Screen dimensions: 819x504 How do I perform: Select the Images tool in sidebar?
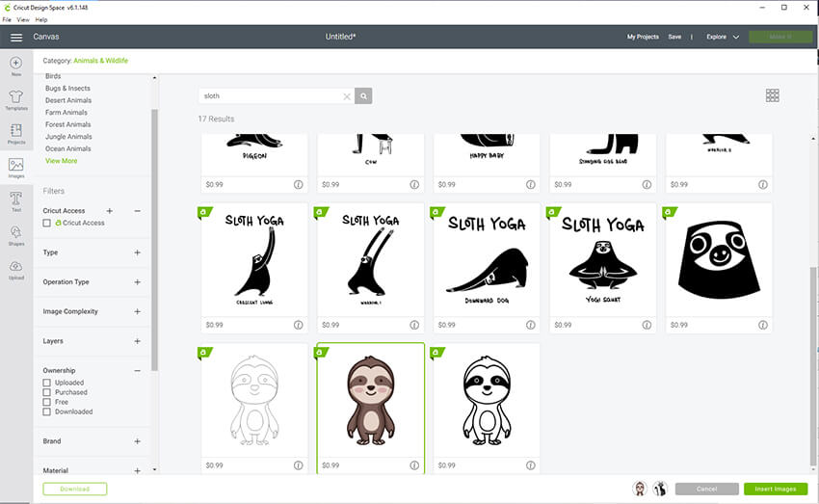(x=16, y=168)
